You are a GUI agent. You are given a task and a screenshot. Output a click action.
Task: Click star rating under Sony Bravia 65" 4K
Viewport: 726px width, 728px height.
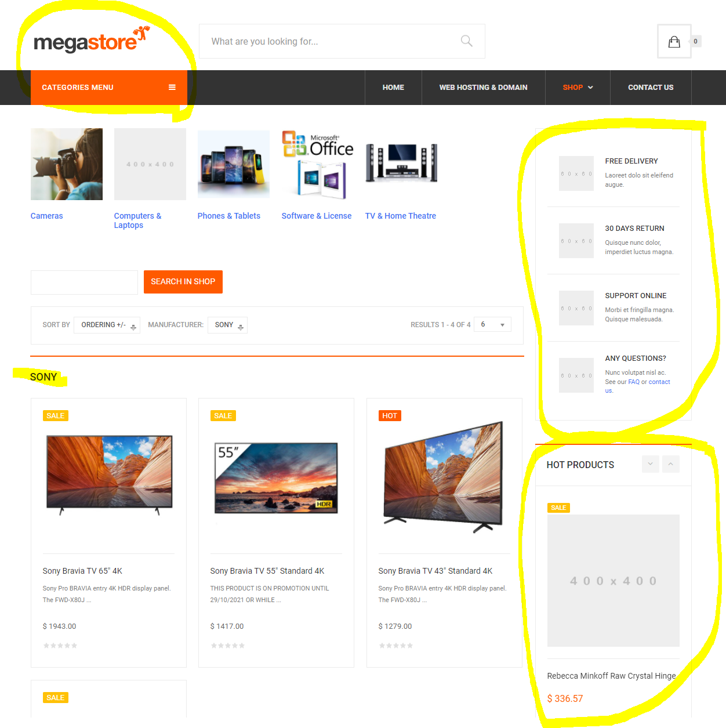(60, 646)
